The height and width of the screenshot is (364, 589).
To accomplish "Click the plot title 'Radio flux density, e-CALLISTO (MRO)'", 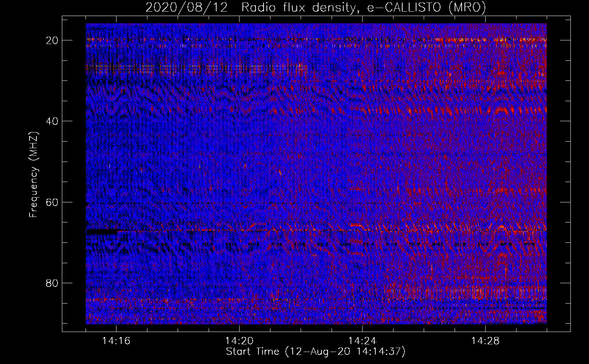I will tap(363, 7).
